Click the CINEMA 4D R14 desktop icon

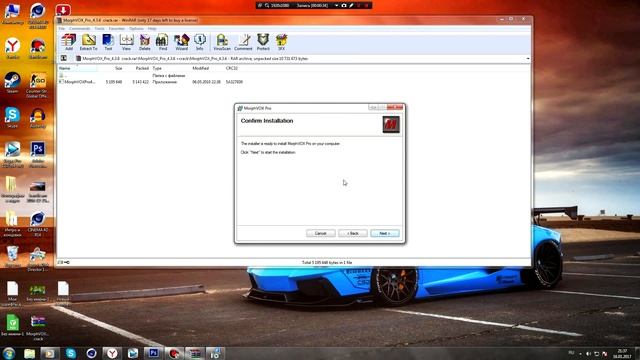38,224
